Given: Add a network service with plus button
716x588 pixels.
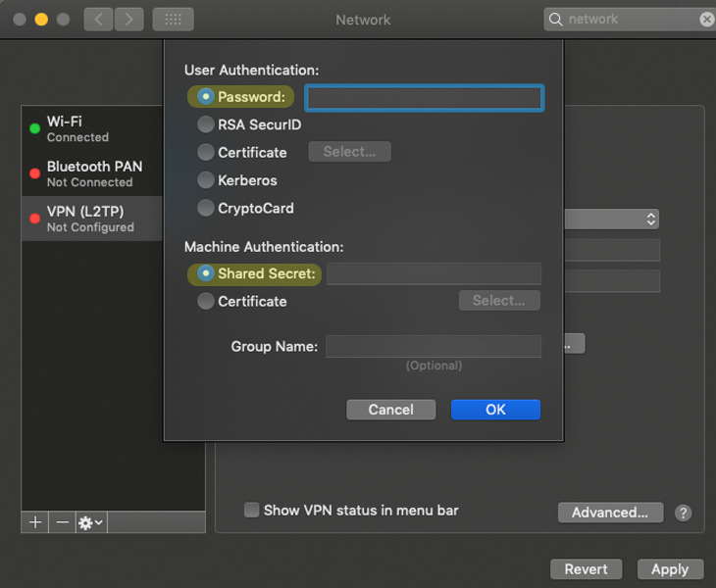Looking at the screenshot, I should point(35,522).
